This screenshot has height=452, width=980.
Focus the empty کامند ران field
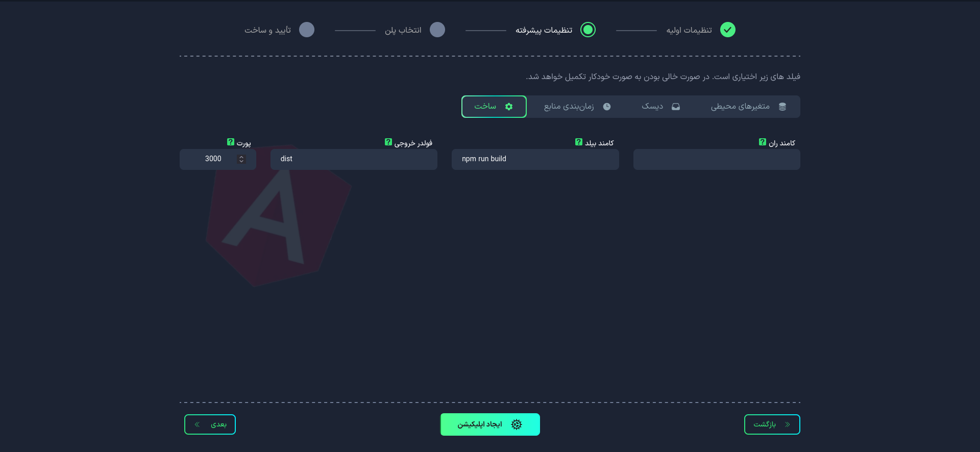[x=717, y=159]
